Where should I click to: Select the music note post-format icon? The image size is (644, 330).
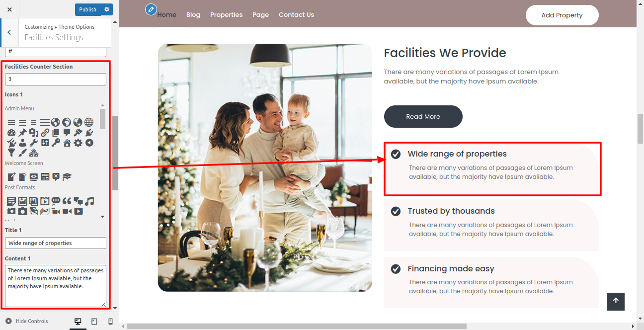click(x=89, y=201)
